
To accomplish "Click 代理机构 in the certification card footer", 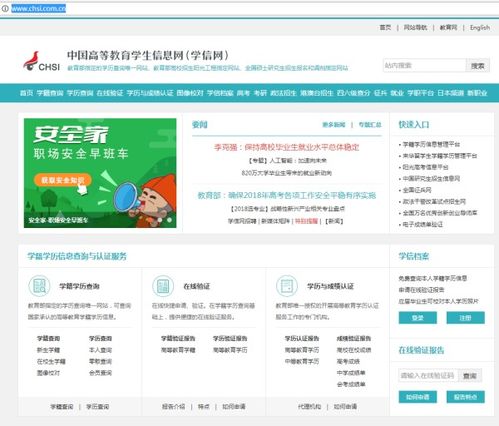I will pyautogui.click(x=309, y=407).
